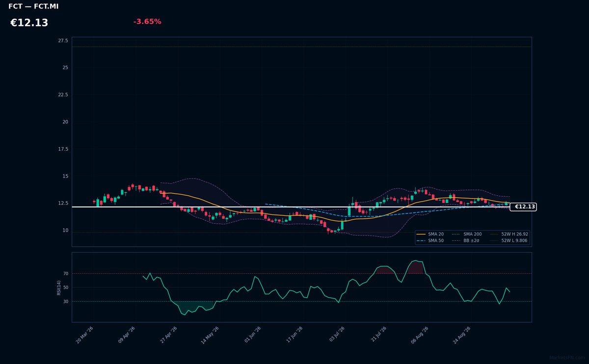Click the 10 price axis label

point(65,231)
